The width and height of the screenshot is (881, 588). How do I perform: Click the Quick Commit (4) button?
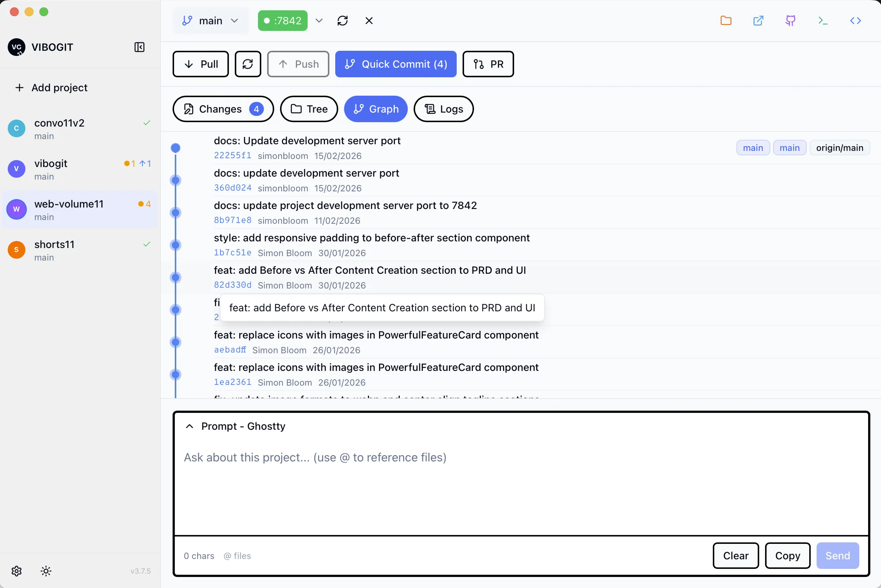395,64
